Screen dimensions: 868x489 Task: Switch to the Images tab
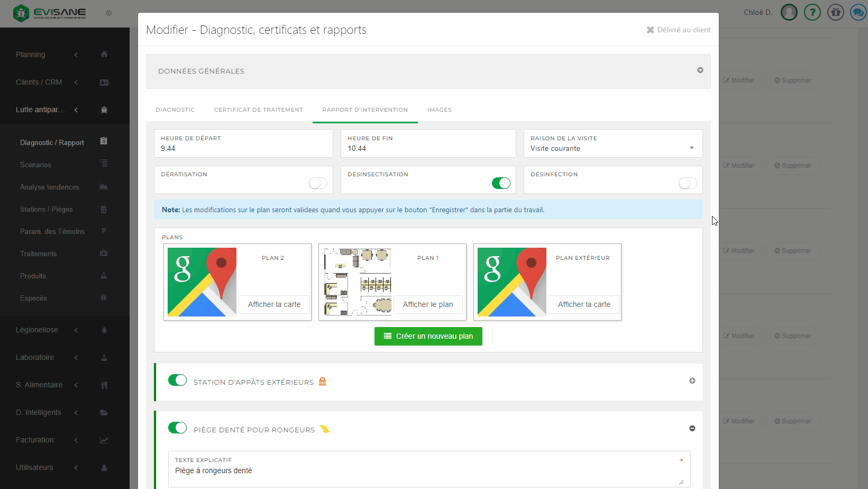coord(439,110)
